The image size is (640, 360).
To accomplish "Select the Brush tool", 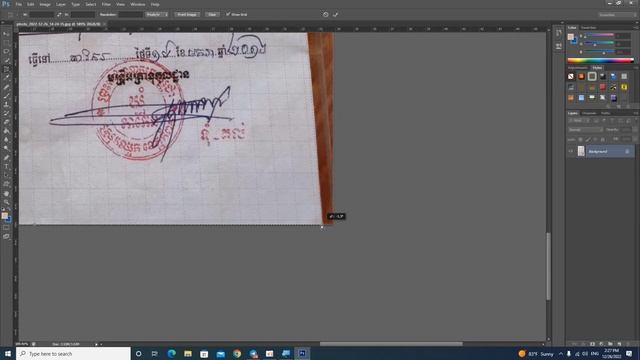I will pyautogui.click(x=6, y=96).
